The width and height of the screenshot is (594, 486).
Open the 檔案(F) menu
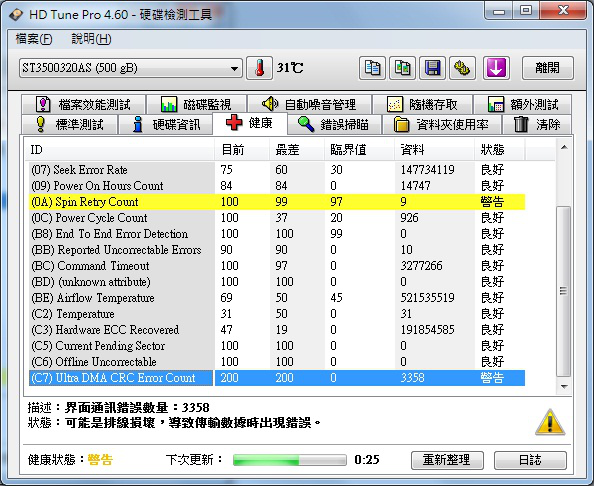pyautogui.click(x=34, y=39)
